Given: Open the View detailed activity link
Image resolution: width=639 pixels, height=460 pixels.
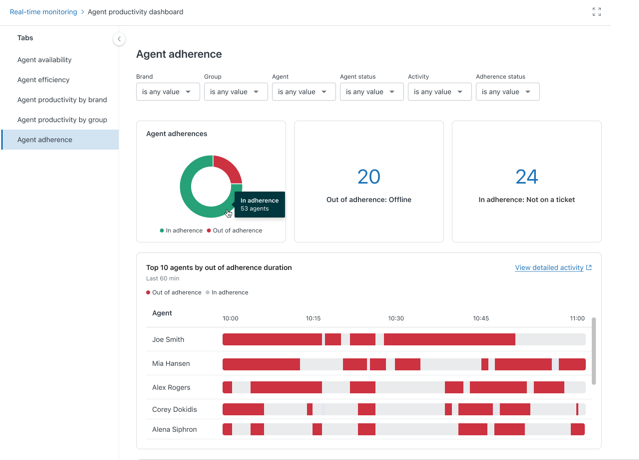Looking at the screenshot, I should [x=549, y=268].
